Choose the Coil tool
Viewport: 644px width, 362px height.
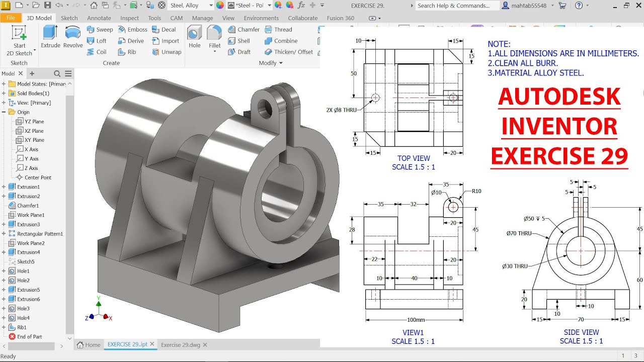[x=97, y=52]
